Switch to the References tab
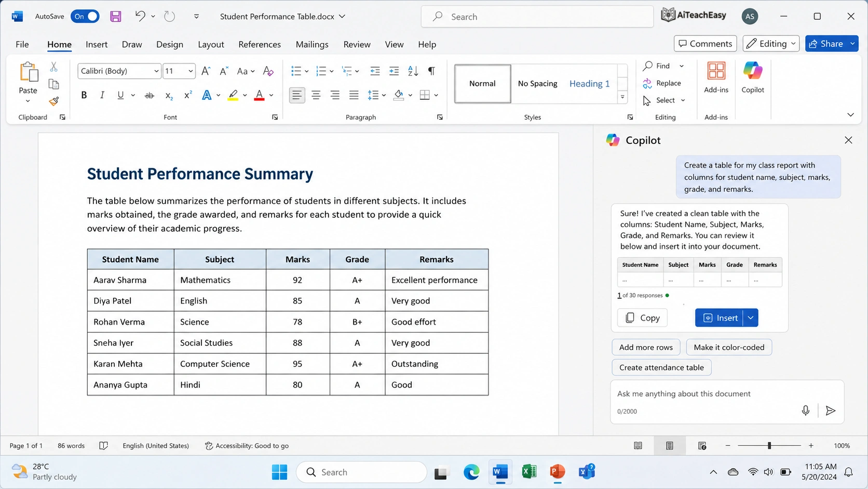868x489 pixels. (260, 44)
